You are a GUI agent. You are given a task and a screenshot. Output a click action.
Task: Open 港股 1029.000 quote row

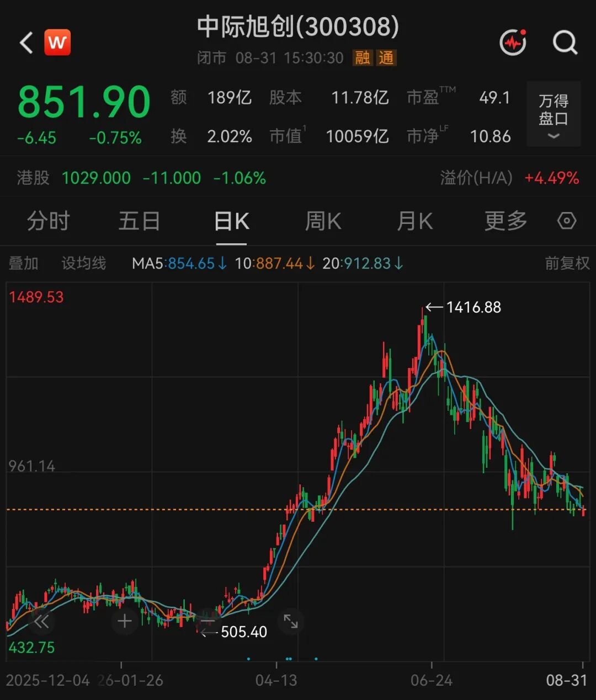coord(141,178)
